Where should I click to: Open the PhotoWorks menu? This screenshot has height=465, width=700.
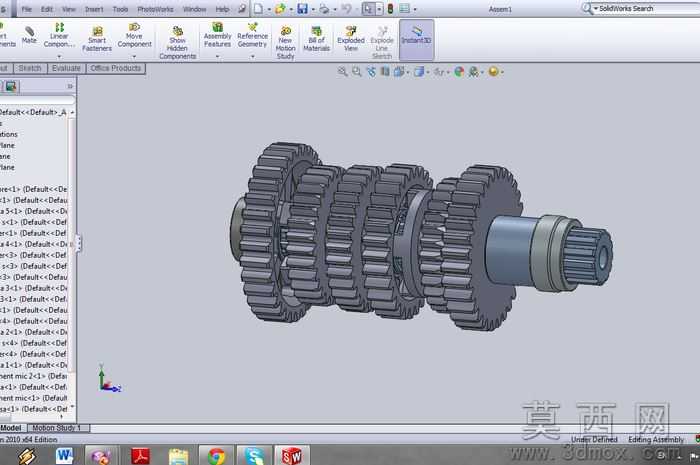[155, 9]
